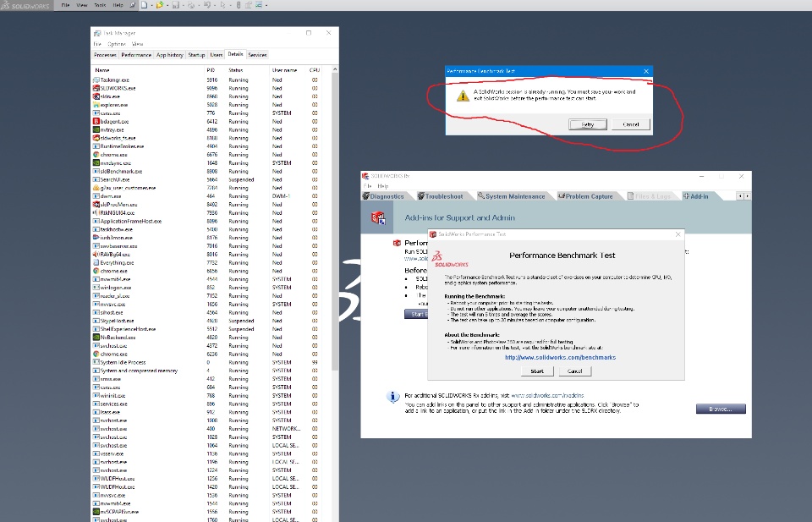Click the sldProcMon.exe process icon
The height and width of the screenshot is (522, 812).
point(96,204)
